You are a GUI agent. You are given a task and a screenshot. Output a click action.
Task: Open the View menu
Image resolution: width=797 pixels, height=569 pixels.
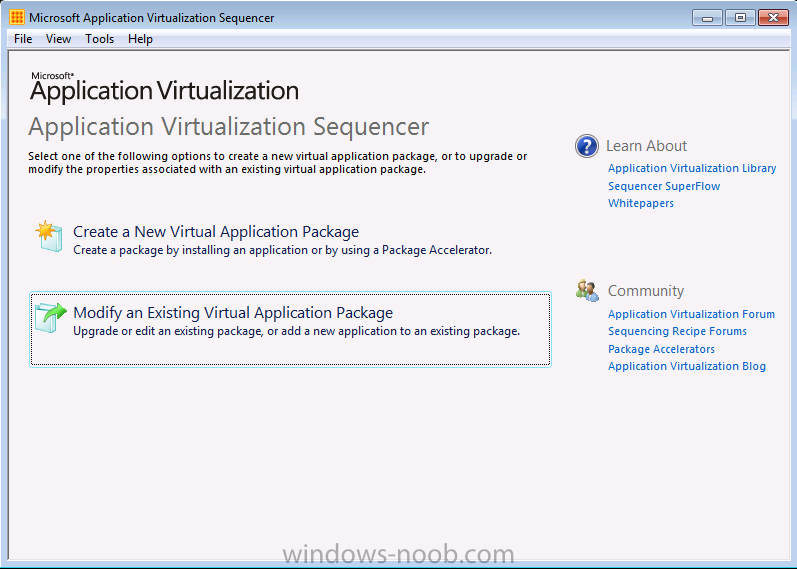coord(58,39)
